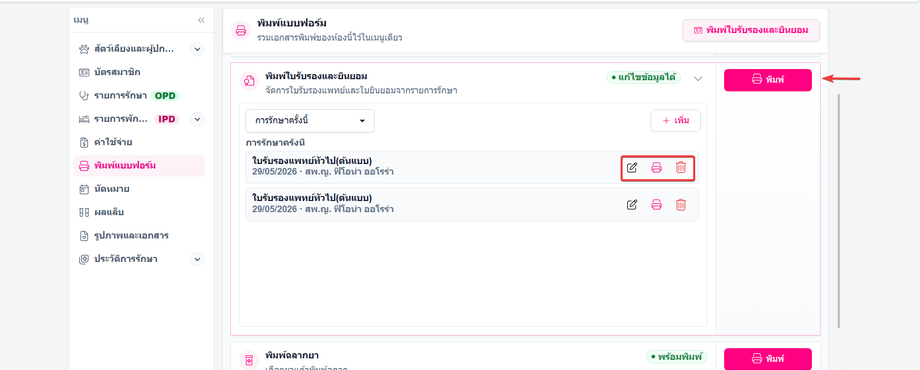
Task: Edit the second medical certificate entry
Action: point(632,205)
